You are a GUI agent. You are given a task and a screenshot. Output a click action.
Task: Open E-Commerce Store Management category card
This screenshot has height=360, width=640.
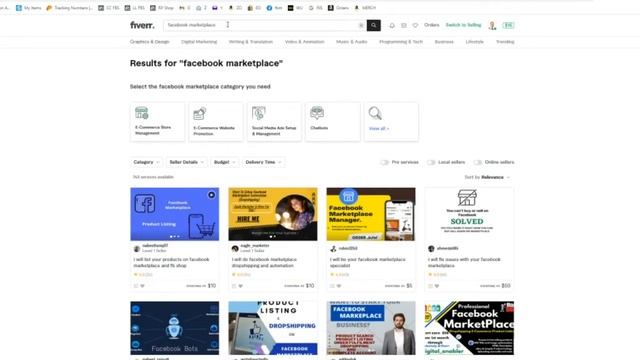[158, 122]
